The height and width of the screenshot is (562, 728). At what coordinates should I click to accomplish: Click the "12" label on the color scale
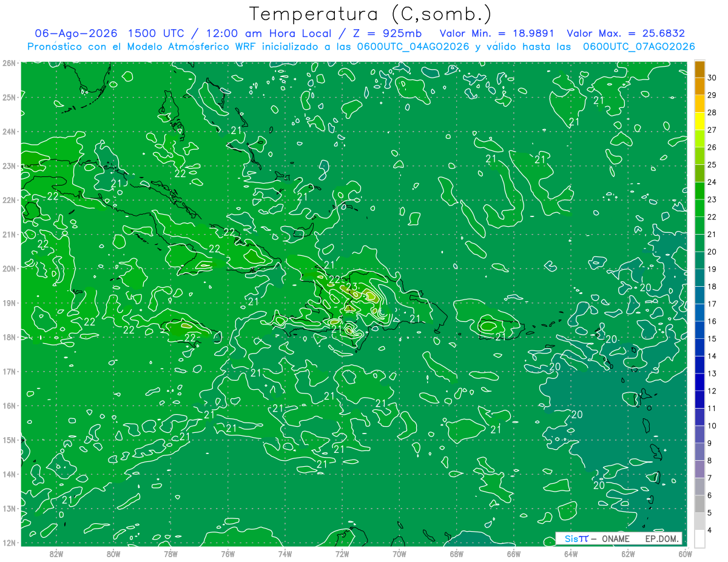click(x=712, y=391)
